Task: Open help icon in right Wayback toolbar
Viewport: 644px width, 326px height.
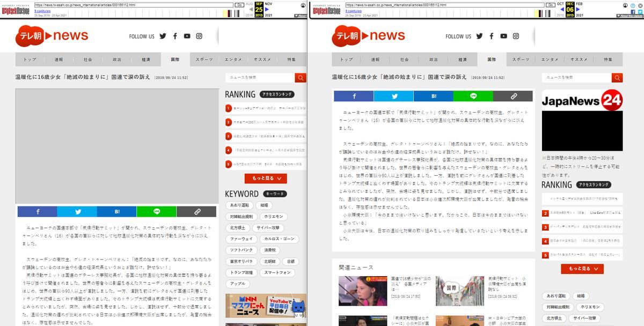Action: [633, 5]
